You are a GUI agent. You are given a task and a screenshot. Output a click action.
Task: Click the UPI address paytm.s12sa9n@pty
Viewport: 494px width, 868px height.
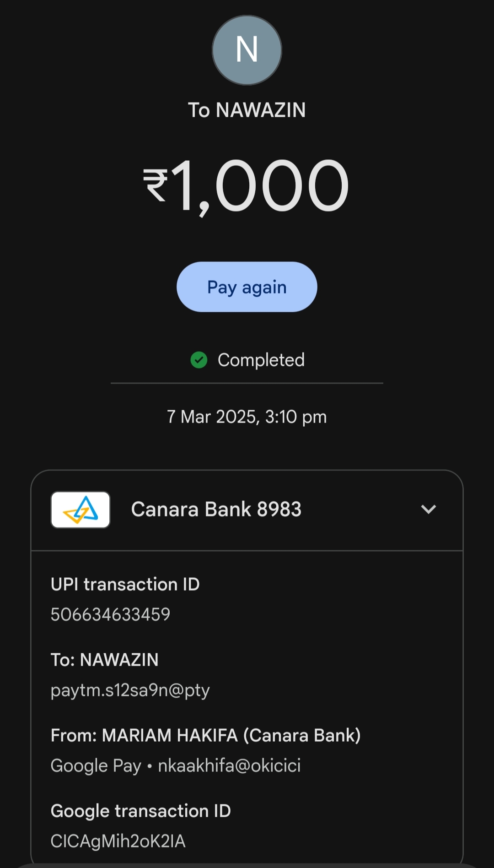point(130,690)
